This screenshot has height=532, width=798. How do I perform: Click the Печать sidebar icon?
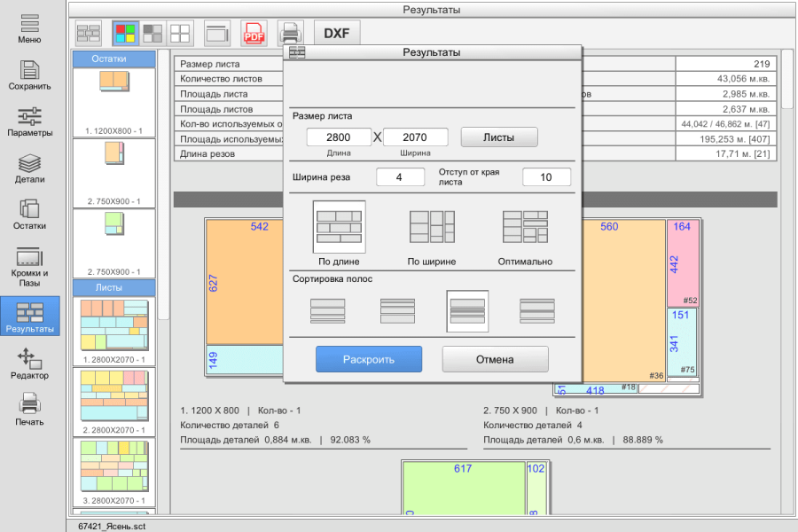coord(29,410)
